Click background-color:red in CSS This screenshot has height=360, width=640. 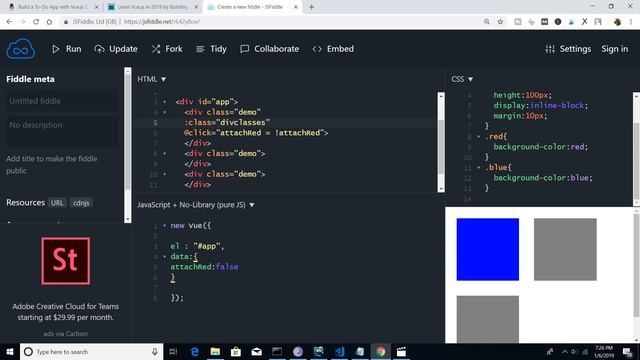[540, 147]
